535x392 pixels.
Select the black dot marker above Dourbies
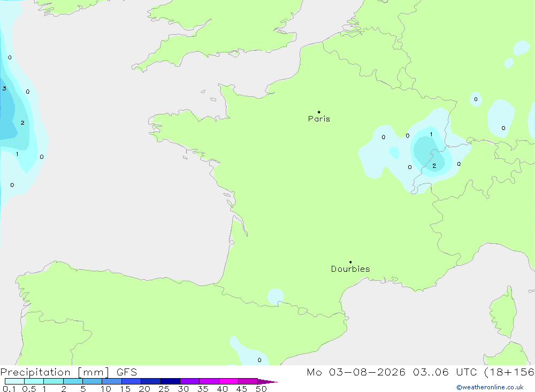(350, 262)
